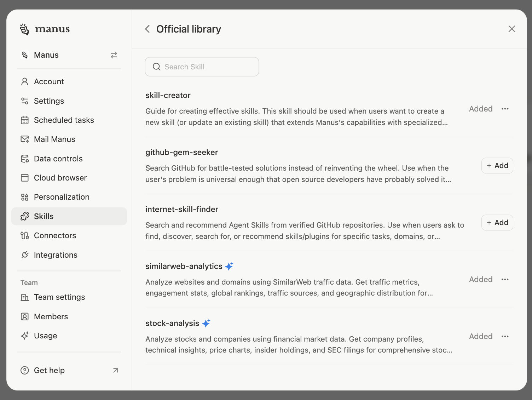The image size is (532, 400).
Task: Click the Settings sliders icon
Action: click(x=25, y=101)
